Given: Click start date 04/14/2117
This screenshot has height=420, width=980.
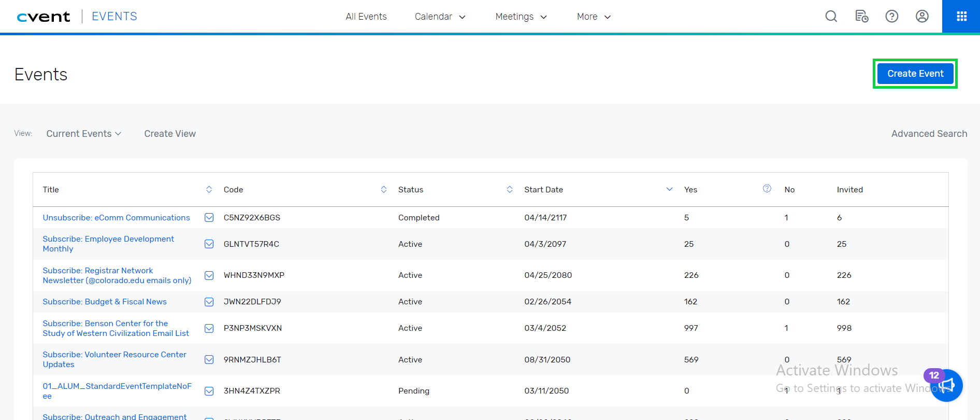Looking at the screenshot, I should (x=545, y=218).
